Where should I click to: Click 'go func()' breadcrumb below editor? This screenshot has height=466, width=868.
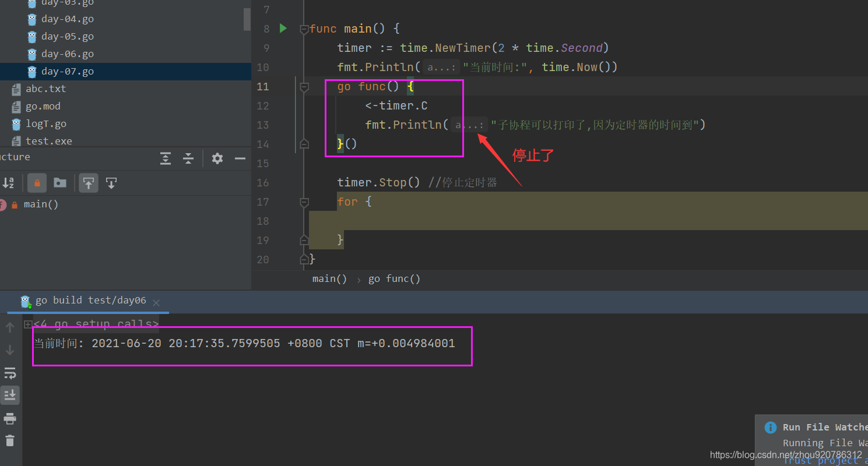point(394,279)
